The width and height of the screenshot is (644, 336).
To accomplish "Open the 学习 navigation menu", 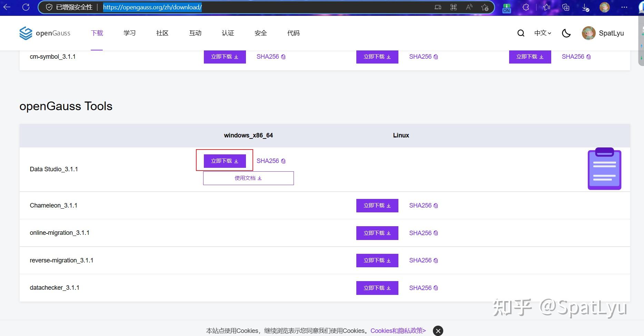I will click(129, 33).
